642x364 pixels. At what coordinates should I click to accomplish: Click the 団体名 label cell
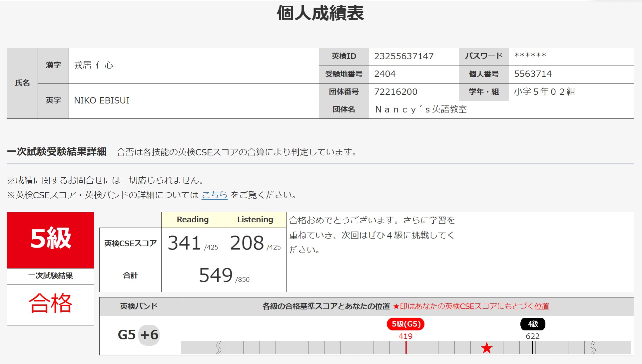point(344,109)
